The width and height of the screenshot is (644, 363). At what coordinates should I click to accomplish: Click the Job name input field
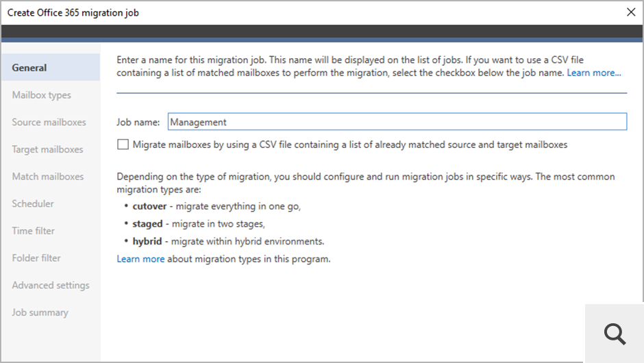[x=397, y=122]
